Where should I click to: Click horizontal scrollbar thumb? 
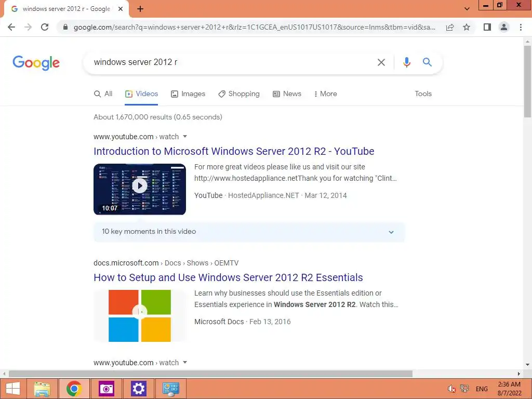click(210, 374)
